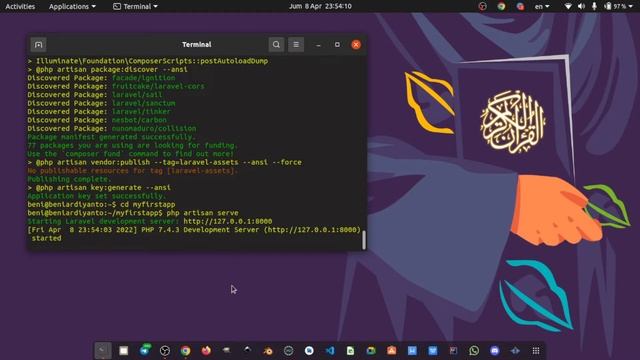This screenshot has height=360, width=640.
Task: Click the microphone icon in top bar
Action: pyautogui.click(x=594, y=6)
